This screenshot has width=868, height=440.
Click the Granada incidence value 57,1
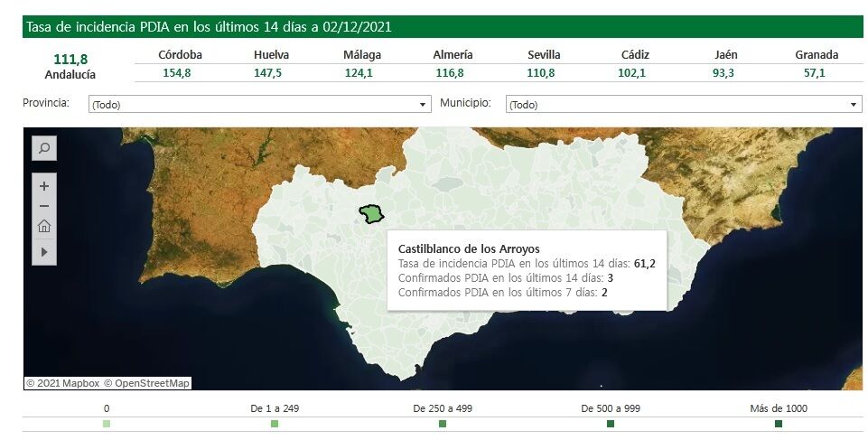[815, 73]
